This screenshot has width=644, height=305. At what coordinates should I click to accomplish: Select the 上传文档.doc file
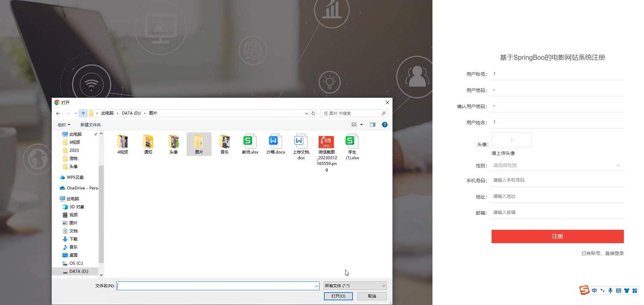pos(301,147)
